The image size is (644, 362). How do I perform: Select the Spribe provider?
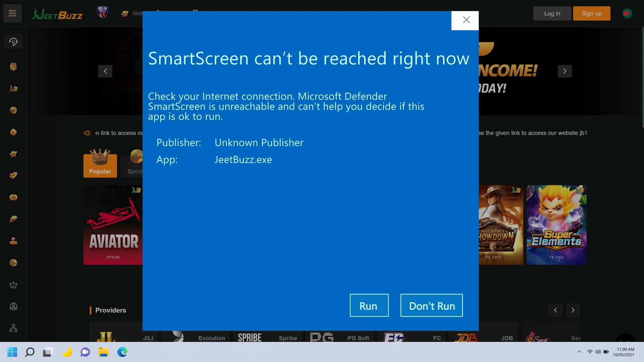pos(267,336)
